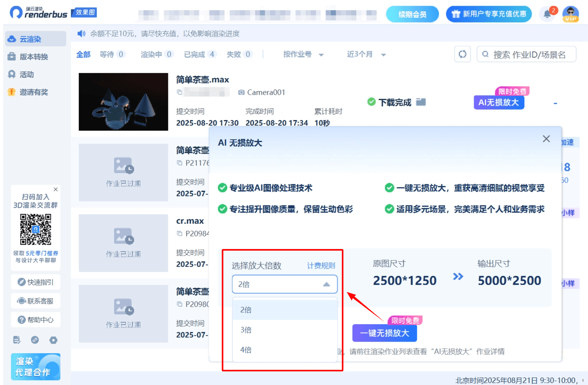Click the cr.max job title

click(x=190, y=221)
